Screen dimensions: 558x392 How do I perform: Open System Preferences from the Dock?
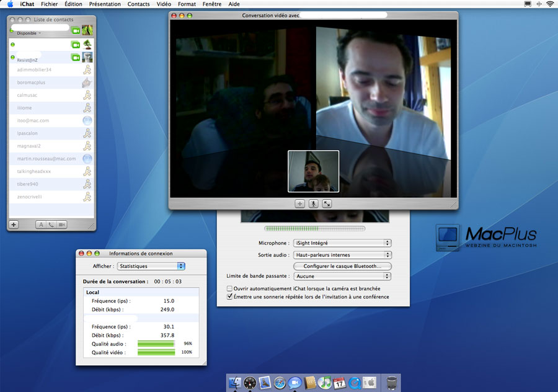[x=370, y=383]
